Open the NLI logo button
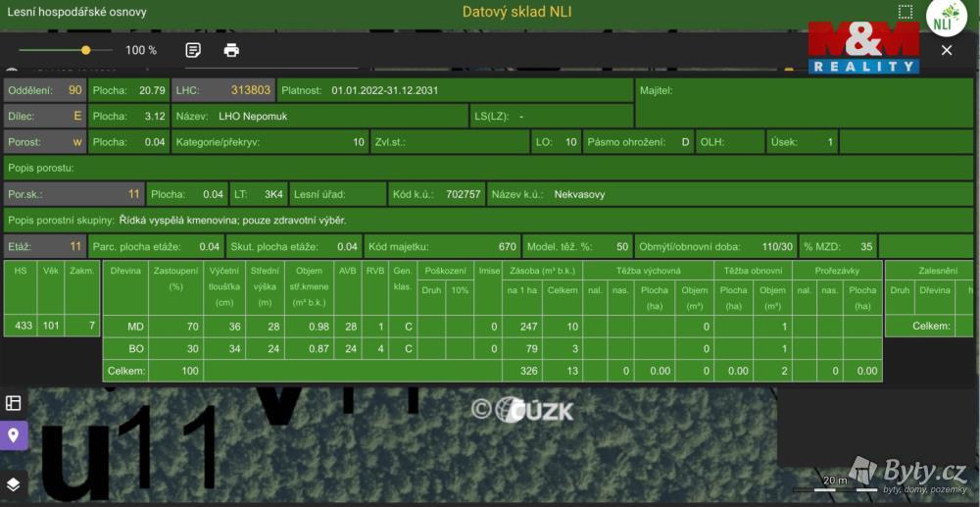The image size is (980, 507). (947, 18)
